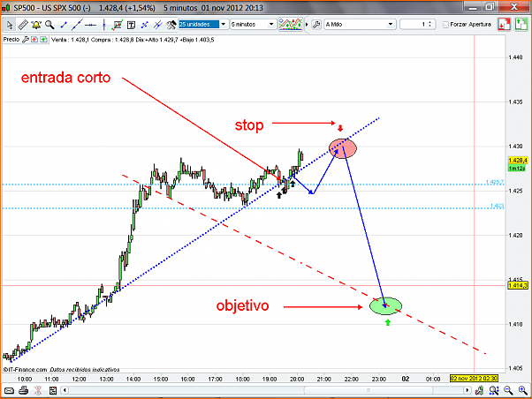Click the chart export icon at bottom right

point(479,390)
